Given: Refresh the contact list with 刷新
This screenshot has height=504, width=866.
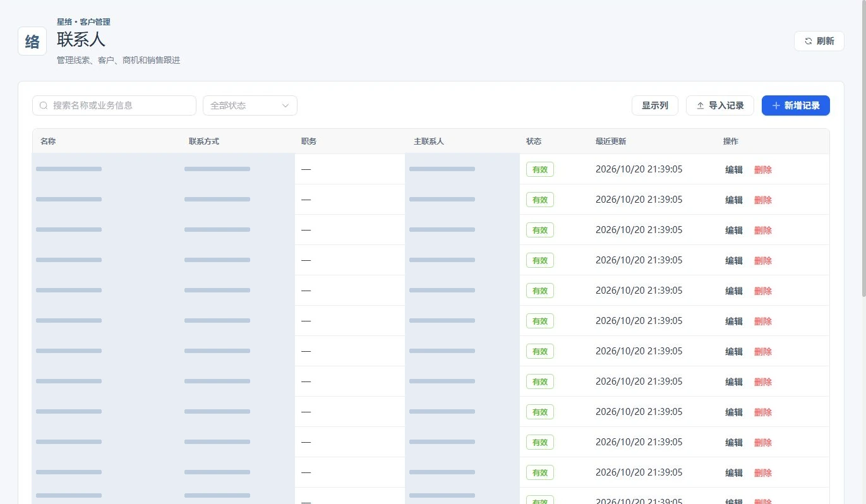Looking at the screenshot, I should [x=819, y=41].
